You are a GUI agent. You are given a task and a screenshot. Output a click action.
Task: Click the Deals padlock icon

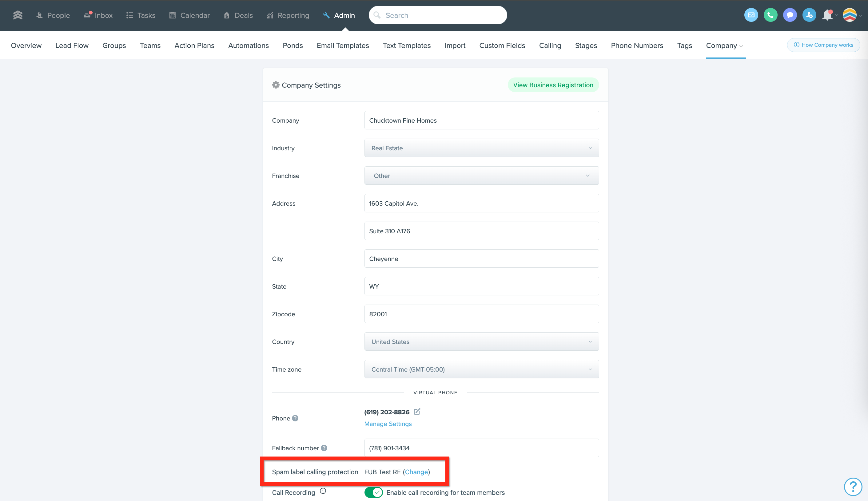[226, 15]
